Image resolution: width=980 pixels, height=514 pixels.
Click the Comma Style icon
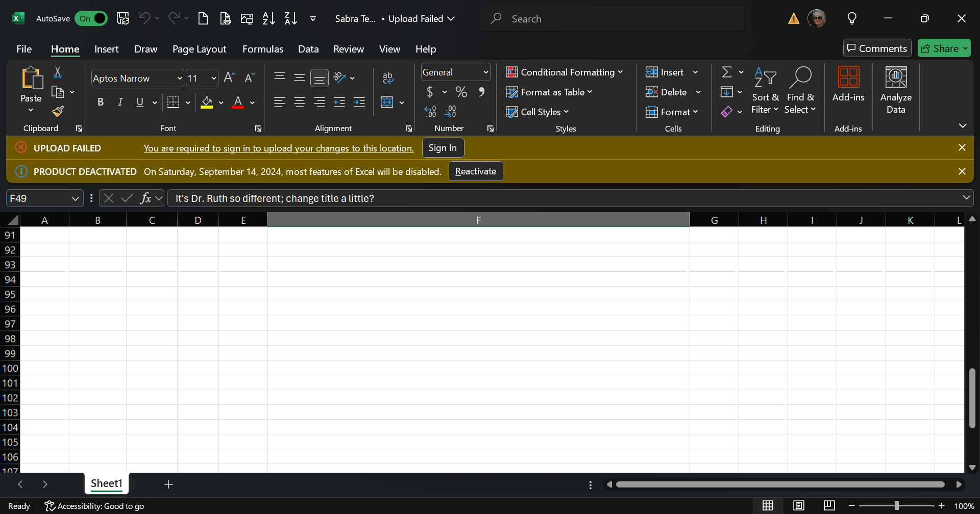(481, 92)
